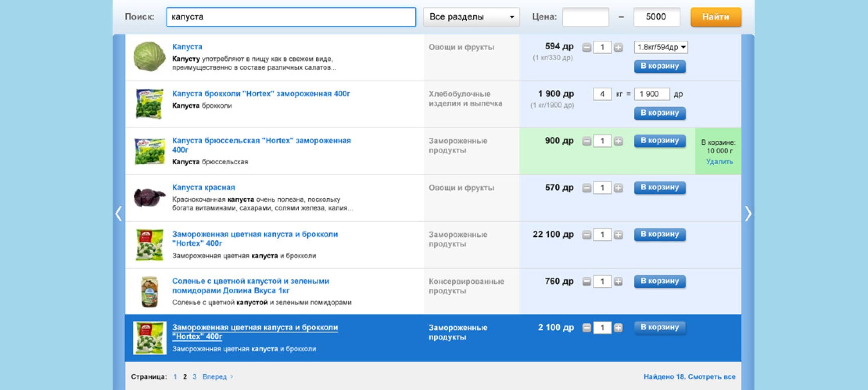Add Капуста брокколи Hortex to cart
This screenshot has width=868, height=390.
pyautogui.click(x=660, y=113)
